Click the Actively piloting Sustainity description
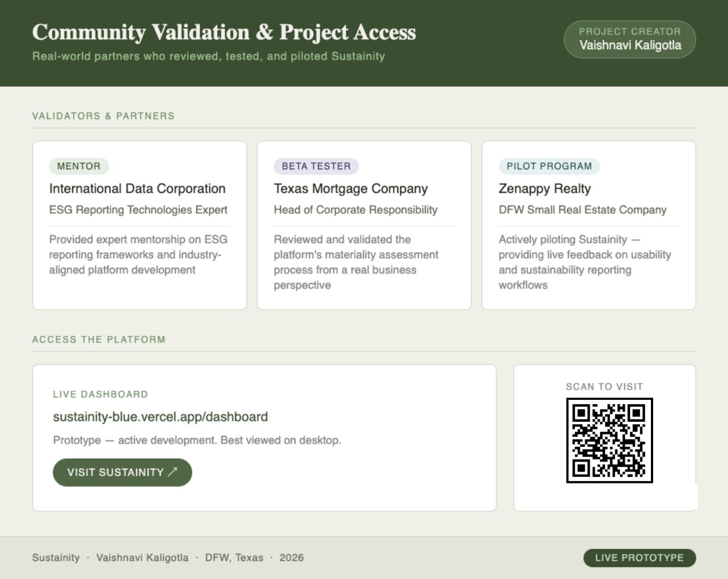Viewport: 728px width, 579px height. click(585, 262)
